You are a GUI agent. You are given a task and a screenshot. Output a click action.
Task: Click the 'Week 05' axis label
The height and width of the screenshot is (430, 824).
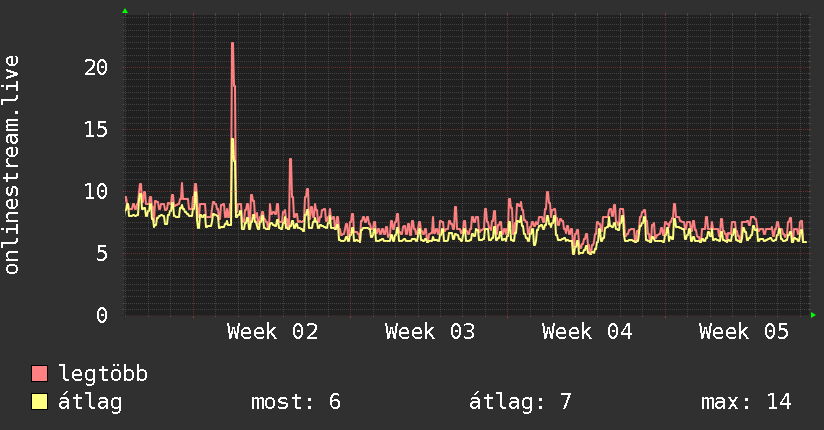click(744, 332)
